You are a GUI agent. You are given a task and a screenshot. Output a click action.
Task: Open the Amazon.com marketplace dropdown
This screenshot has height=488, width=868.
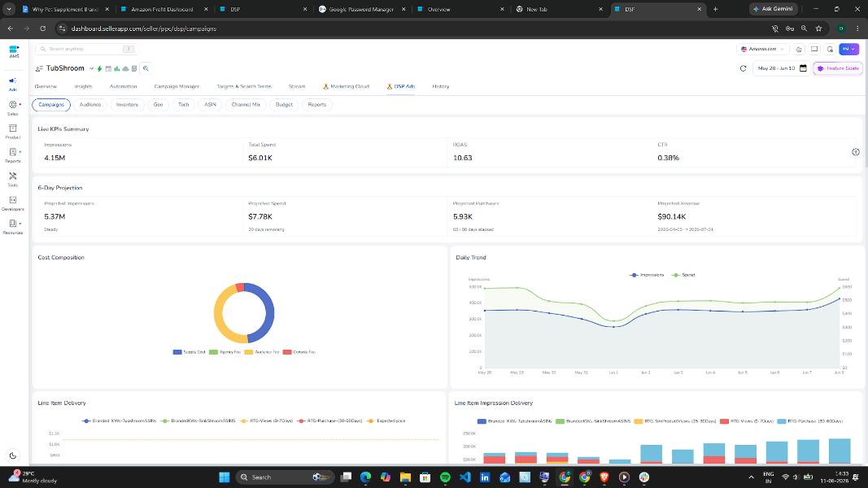coord(762,50)
